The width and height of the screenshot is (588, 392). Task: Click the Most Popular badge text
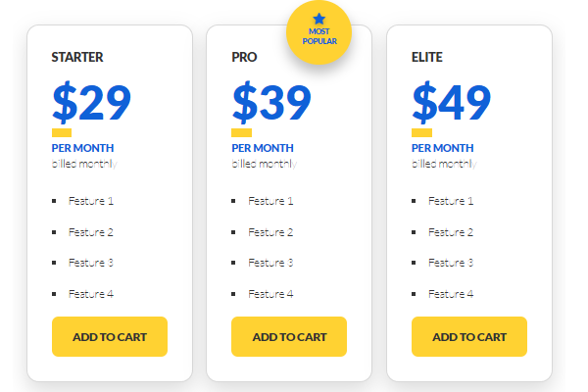pyautogui.click(x=319, y=37)
